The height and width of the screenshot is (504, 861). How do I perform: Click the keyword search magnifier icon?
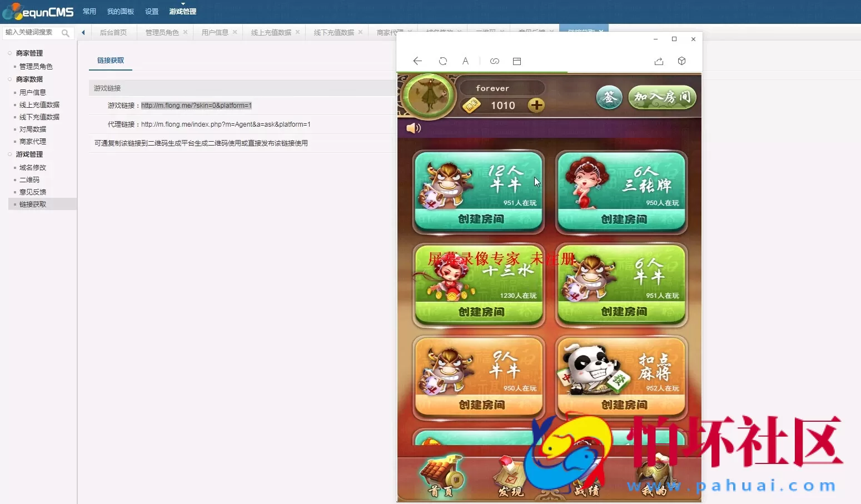[66, 33]
